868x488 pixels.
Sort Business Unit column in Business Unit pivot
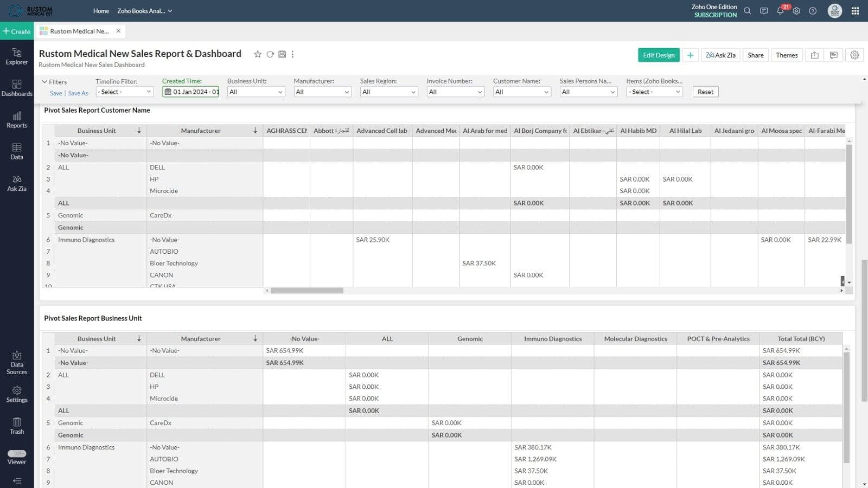pos(139,338)
